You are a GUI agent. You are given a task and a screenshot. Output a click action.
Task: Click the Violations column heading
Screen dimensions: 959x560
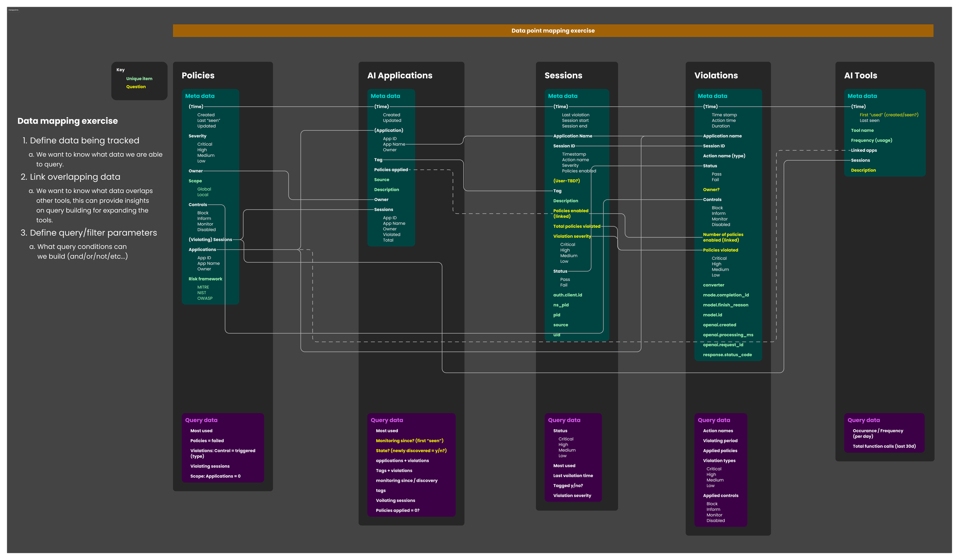click(716, 76)
